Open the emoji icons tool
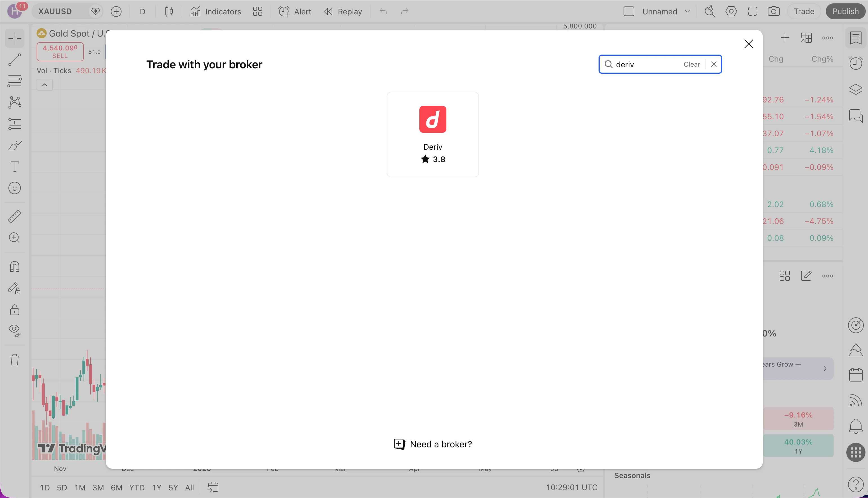Image resolution: width=868 pixels, height=498 pixels. click(15, 188)
